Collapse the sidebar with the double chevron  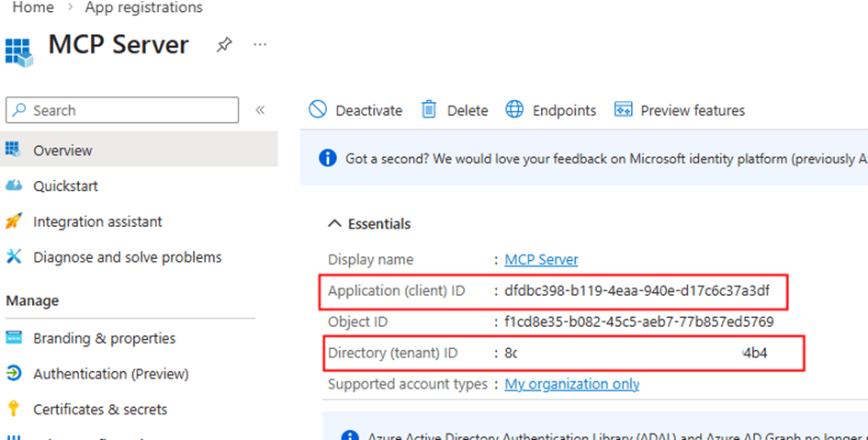point(260,110)
